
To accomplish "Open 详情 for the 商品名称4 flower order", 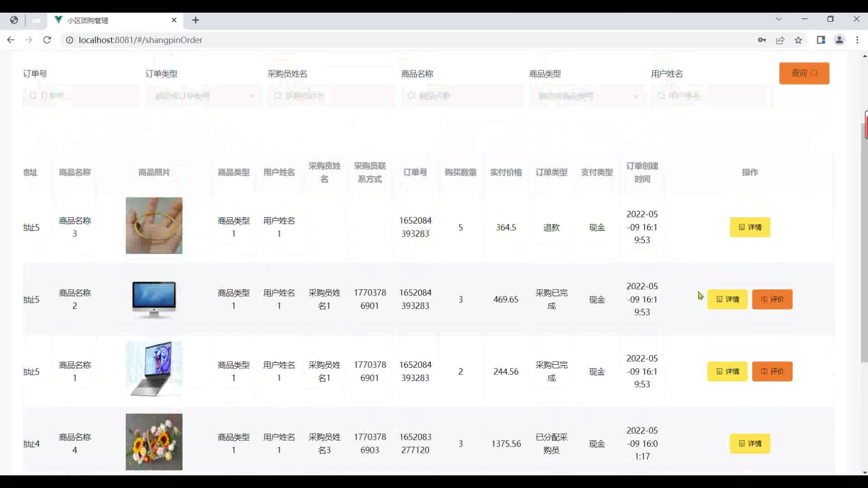I will click(x=750, y=444).
